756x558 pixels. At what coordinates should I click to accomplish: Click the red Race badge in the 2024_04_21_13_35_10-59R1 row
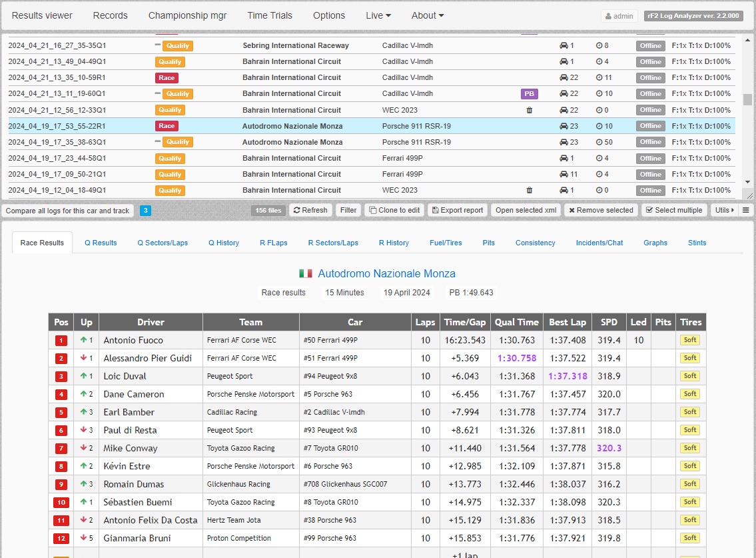coord(167,78)
